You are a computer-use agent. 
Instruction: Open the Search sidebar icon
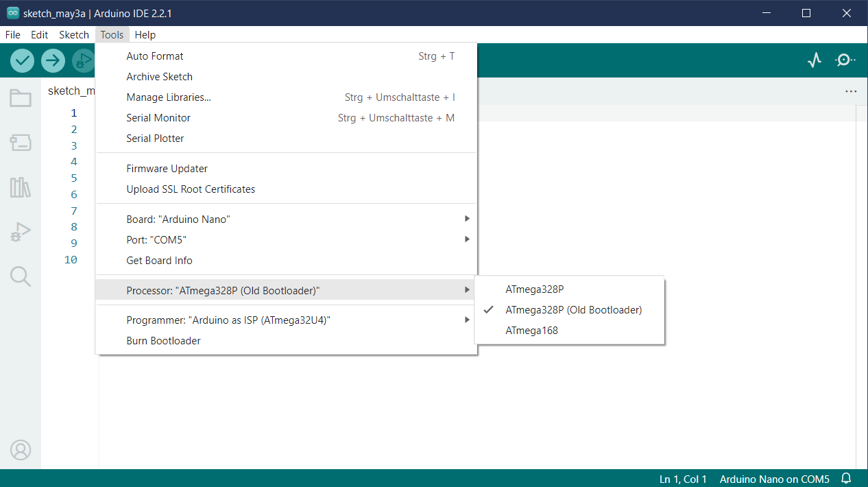(x=21, y=276)
